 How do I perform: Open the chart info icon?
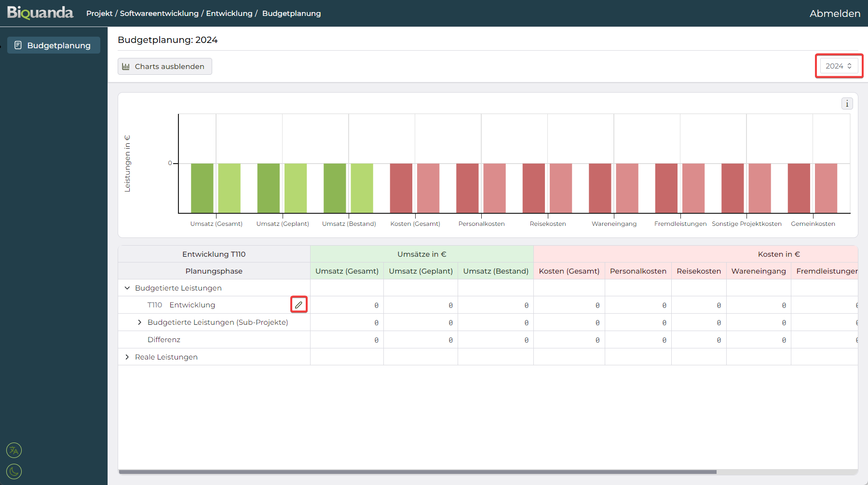coord(847,104)
